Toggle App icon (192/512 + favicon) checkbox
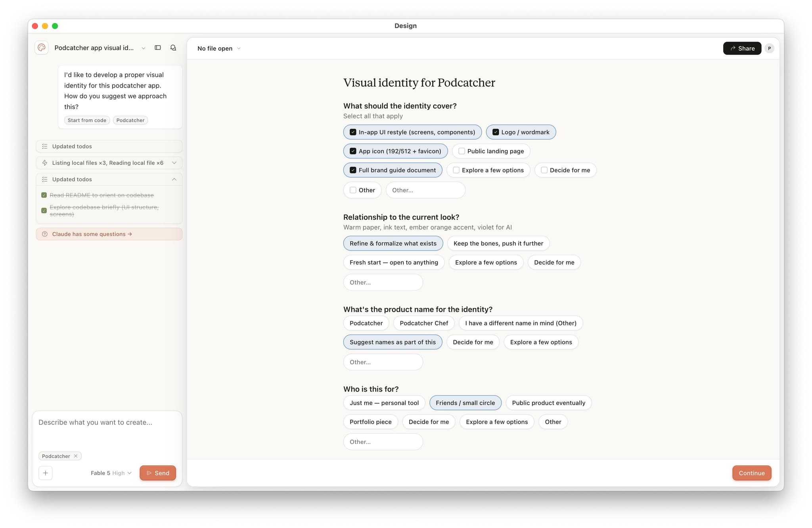The width and height of the screenshot is (812, 528). 353,151
